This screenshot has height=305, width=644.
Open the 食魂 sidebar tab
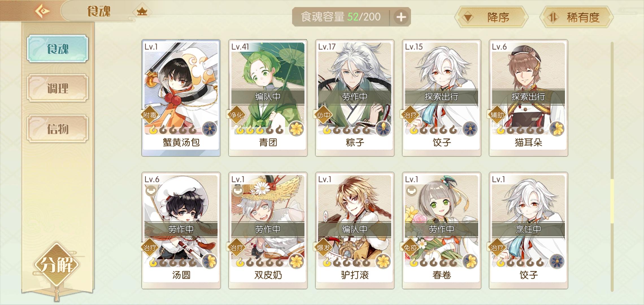(58, 49)
